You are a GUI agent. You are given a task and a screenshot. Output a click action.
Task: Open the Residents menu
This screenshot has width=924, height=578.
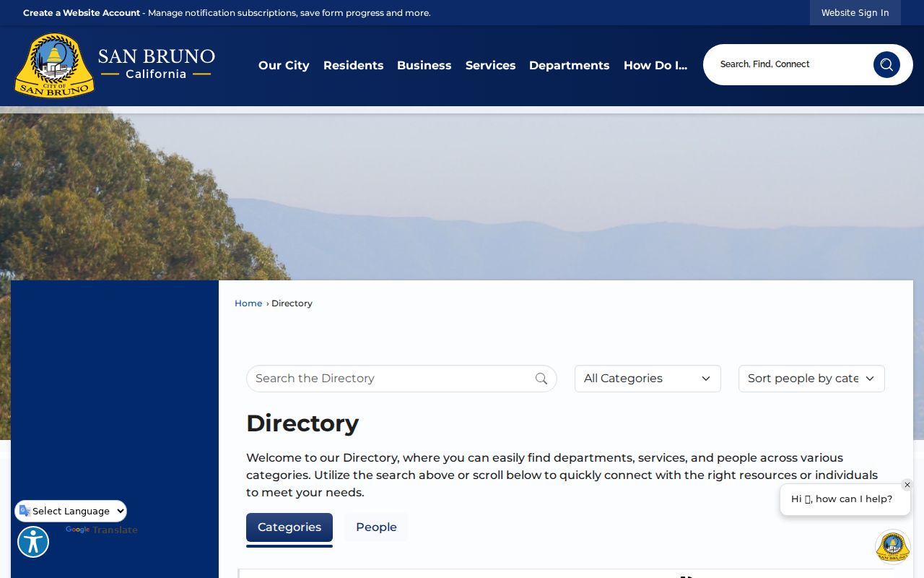[353, 65]
